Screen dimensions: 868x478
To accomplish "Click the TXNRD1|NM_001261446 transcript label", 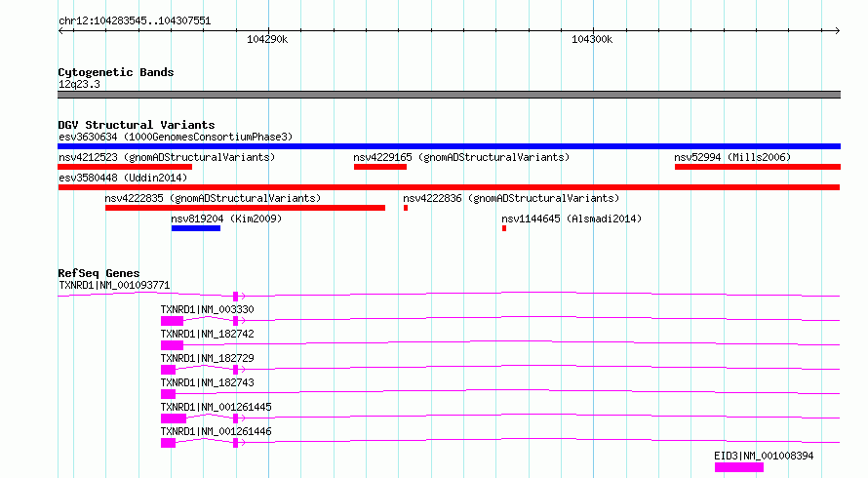I will [216, 431].
